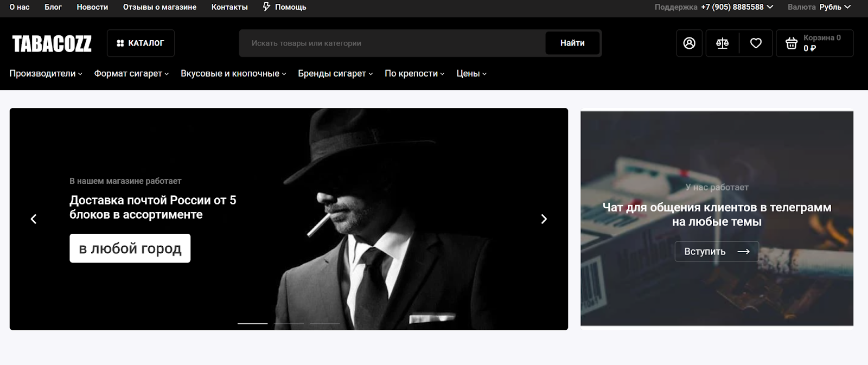Click the Вступить telegram chat button
This screenshot has height=365, width=868.
pos(716,252)
